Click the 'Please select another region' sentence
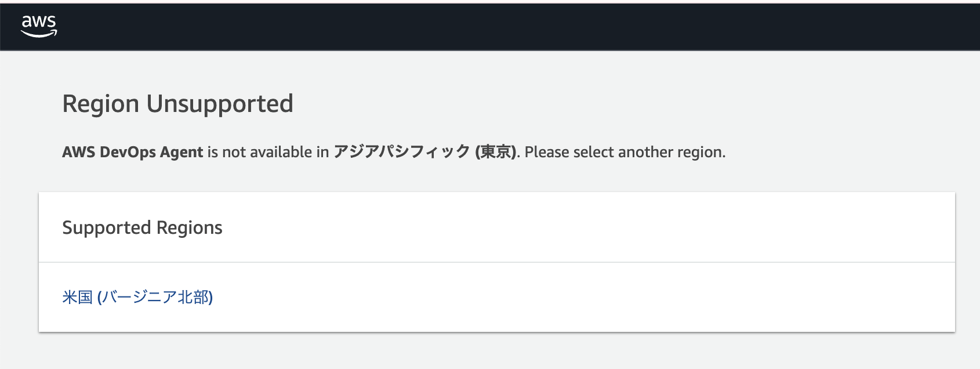 pyautogui.click(x=625, y=152)
